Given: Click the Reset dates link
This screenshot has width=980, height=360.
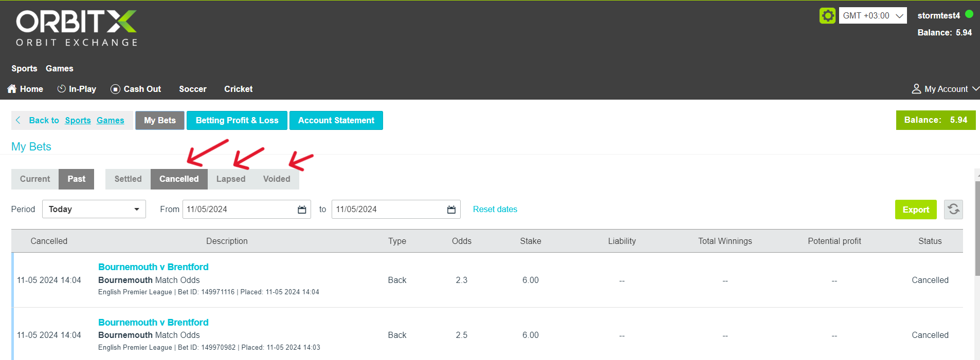Looking at the screenshot, I should click(495, 209).
